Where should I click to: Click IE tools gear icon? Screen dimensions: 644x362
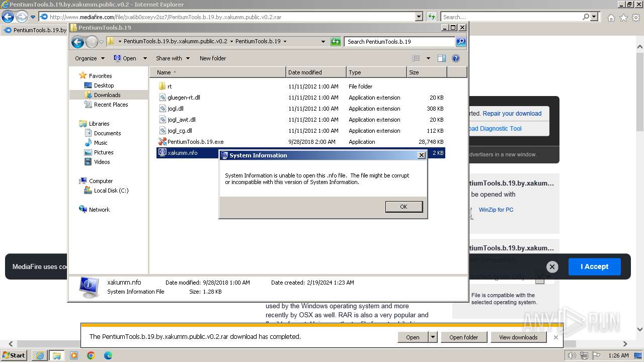coord(636,18)
